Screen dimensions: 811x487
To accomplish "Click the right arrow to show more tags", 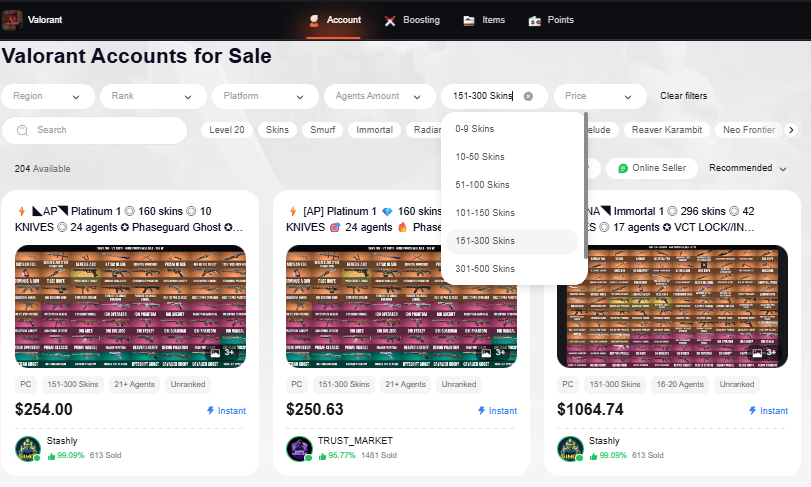I will pyautogui.click(x=791, y=130).
